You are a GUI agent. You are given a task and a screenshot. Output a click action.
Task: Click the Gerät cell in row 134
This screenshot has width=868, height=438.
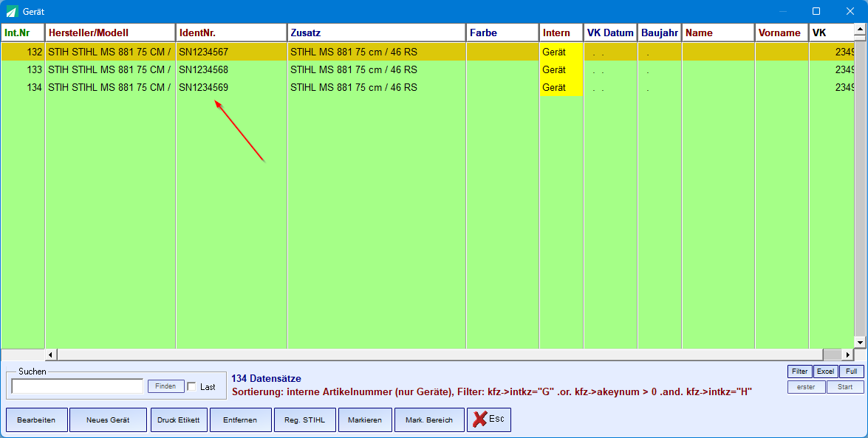click(561, 87)
